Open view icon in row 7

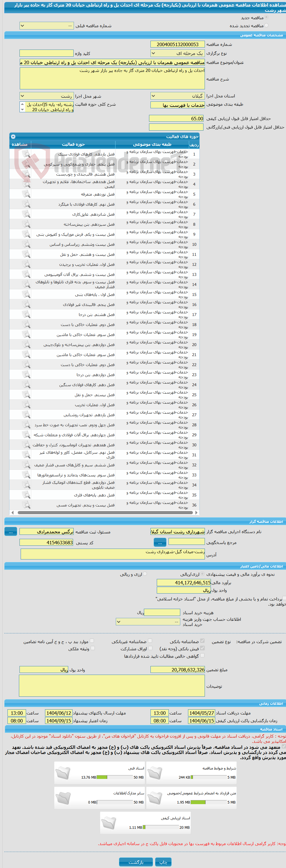[26, 214]
